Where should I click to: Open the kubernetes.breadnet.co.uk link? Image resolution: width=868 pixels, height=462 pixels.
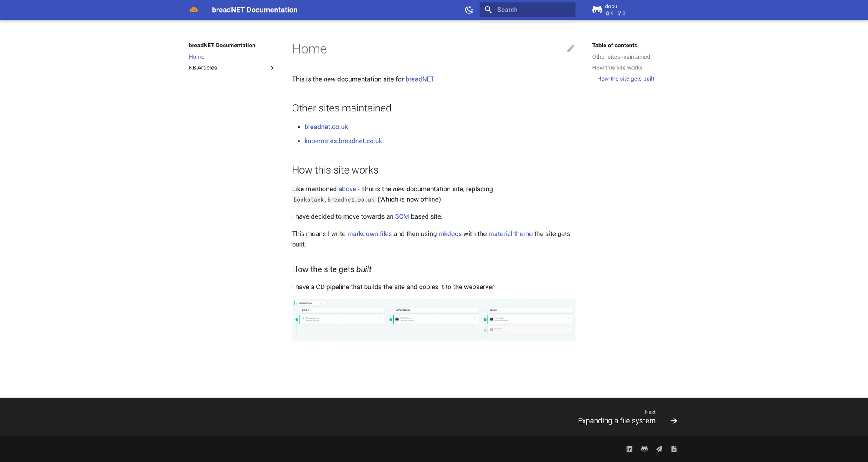[343, 141]
